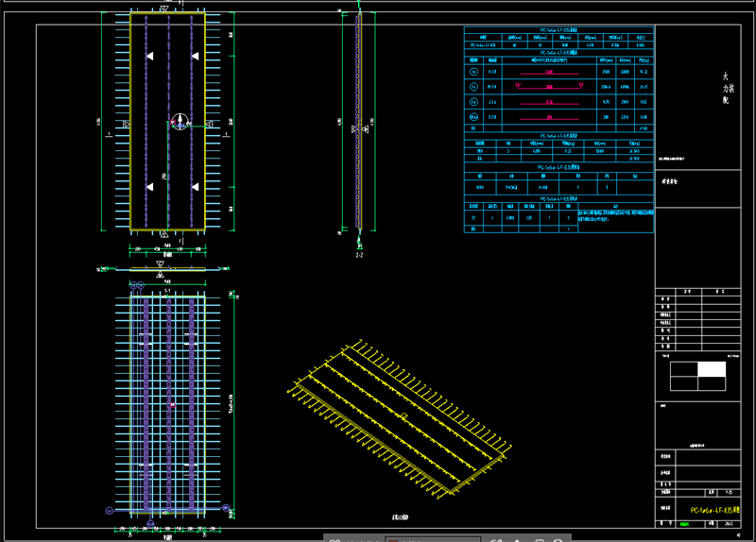Click the purple circled tag at the rebar view's lower left
Viewport: 756px width, 542px height.
tap(110, 510)
